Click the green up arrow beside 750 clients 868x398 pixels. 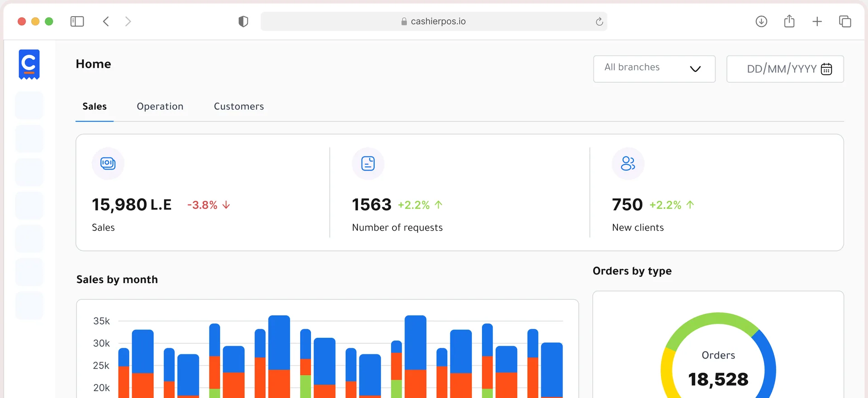[690, 205]
